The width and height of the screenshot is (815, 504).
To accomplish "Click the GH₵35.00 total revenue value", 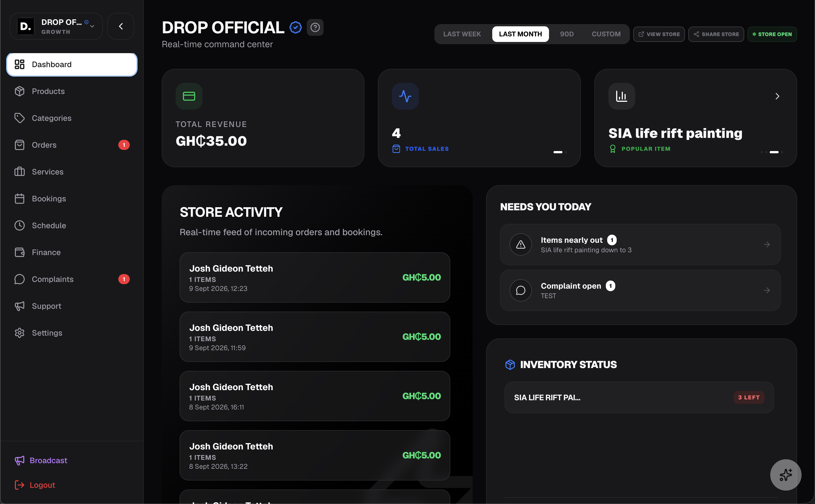I will tap(211, 141).
